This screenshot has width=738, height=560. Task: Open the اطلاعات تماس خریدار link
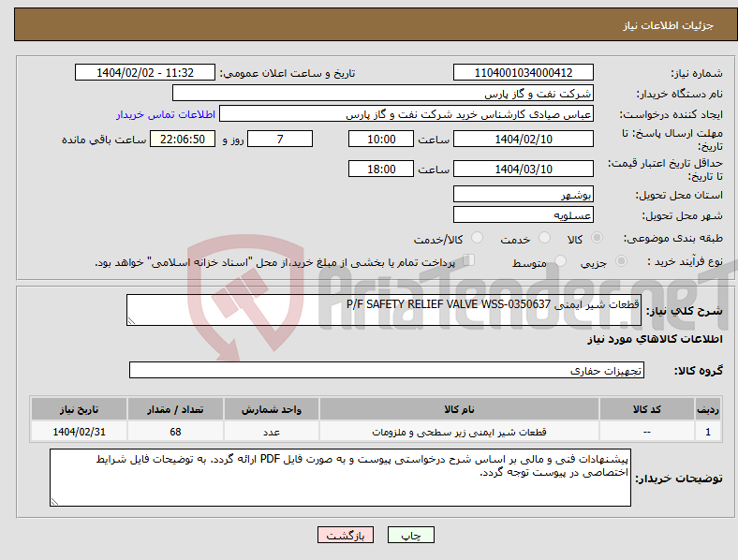166,114
